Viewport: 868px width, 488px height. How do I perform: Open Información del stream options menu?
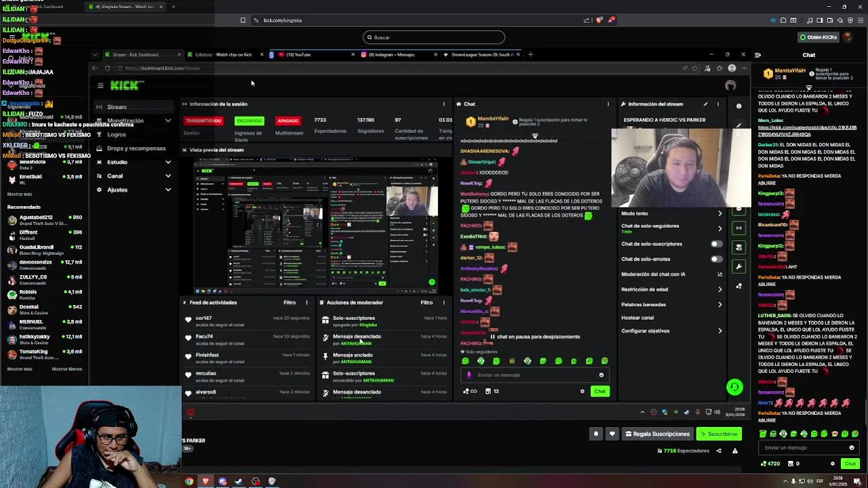tap(718, 104)
